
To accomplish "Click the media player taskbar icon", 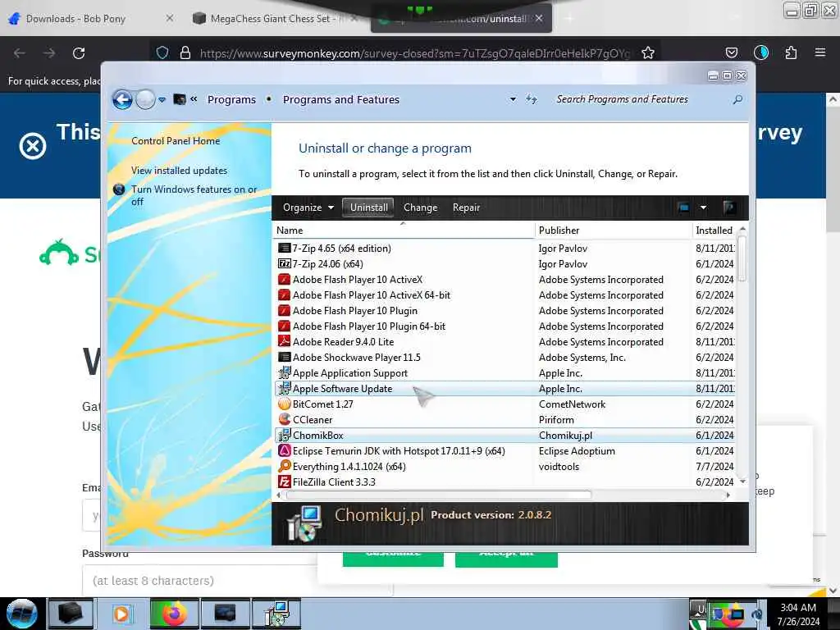I will click(x=122, y=614).
